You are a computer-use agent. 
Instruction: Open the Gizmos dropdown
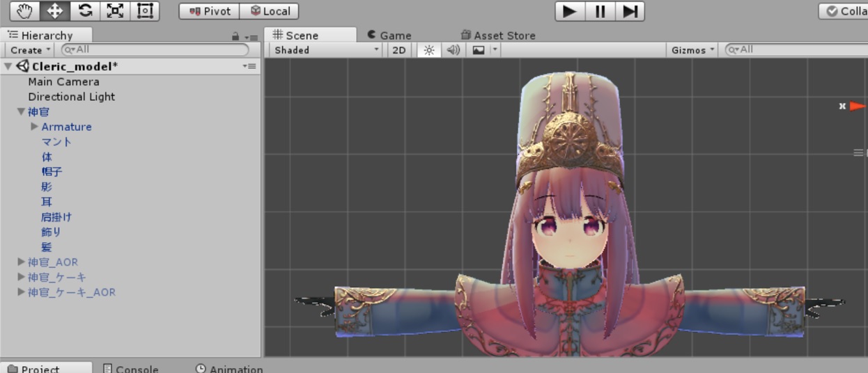click(692, 50)
